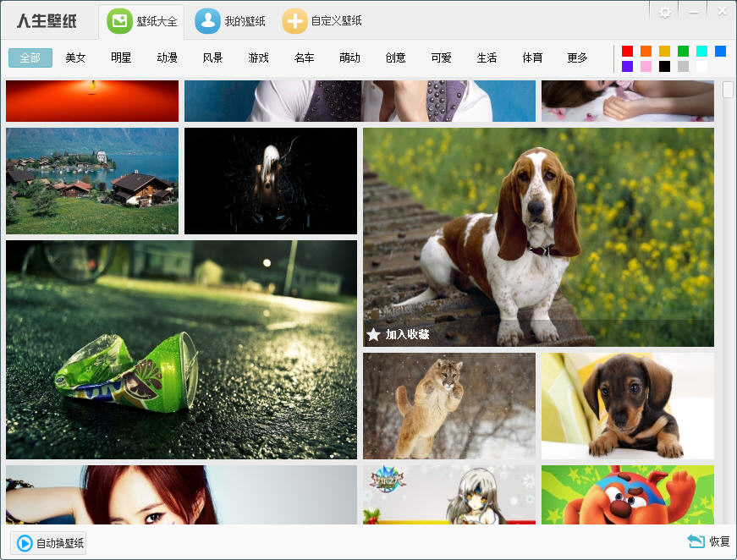The width and height of the screenshot is (737, 560).
Task: Open settings gear in title bar
Action: (665, 12)
